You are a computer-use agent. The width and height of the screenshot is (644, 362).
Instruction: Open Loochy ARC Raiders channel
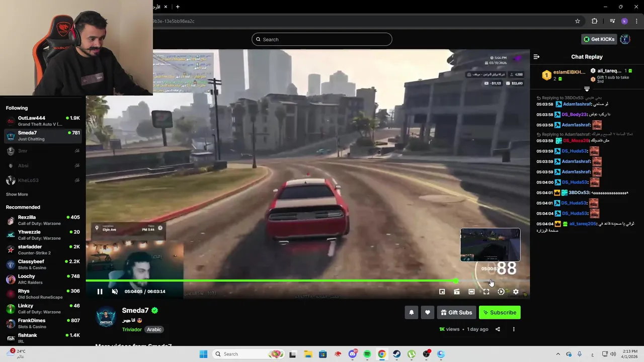43,279
